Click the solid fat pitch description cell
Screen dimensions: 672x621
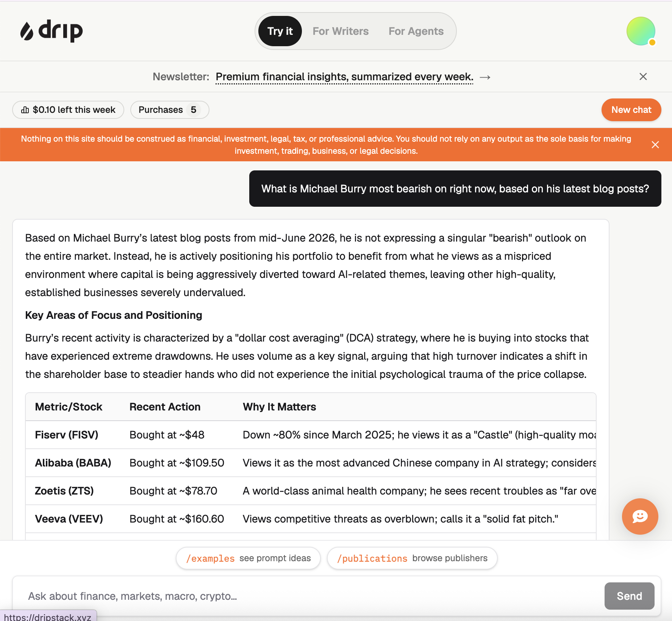[415, 519]
